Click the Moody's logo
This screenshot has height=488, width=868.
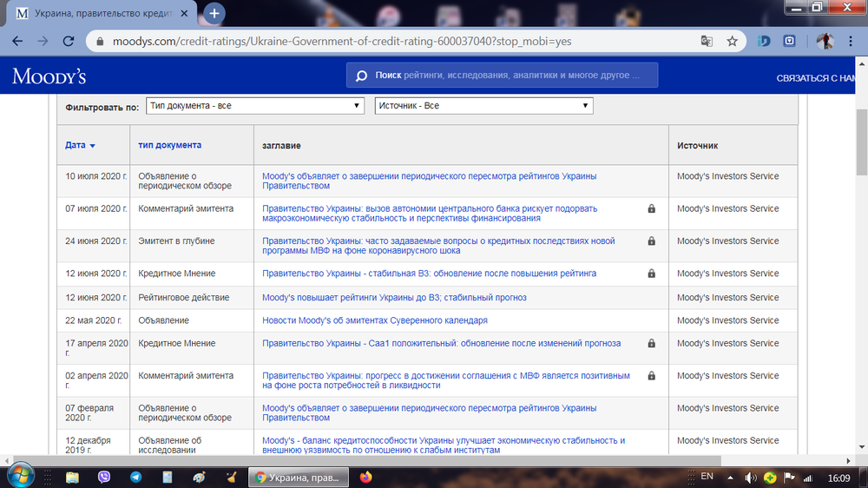[49, 76]
